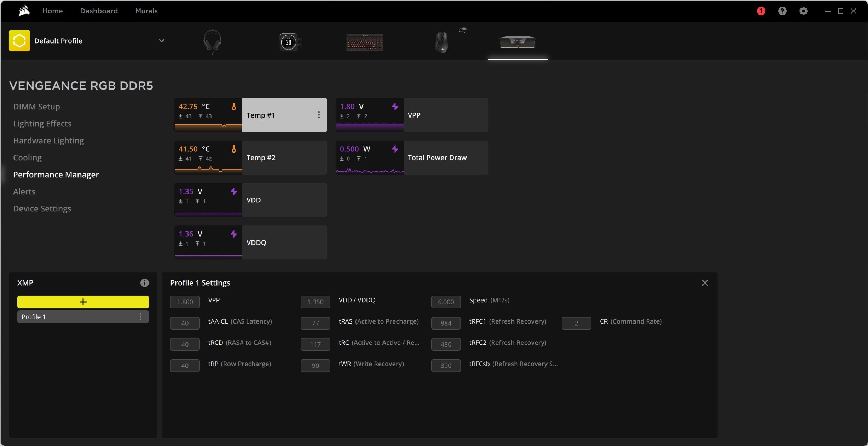Toggle notifications alert indicator icon
This screenshot has width=868, height=446.
(x=761, y=10)
